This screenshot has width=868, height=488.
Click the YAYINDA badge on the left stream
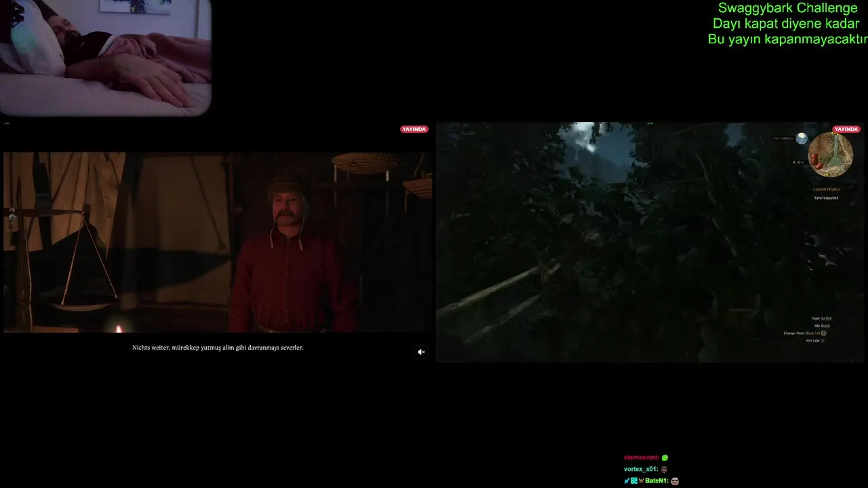click(414, 129)
